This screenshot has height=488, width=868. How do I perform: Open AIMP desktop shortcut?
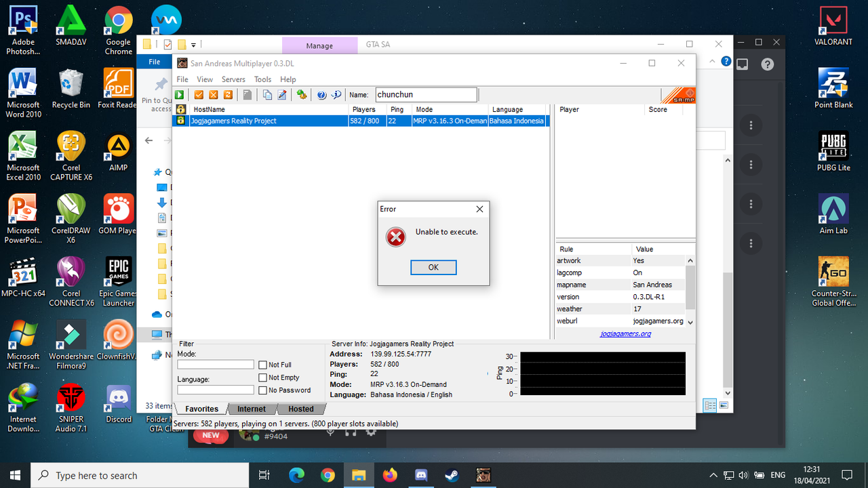(x=118, y=152)
